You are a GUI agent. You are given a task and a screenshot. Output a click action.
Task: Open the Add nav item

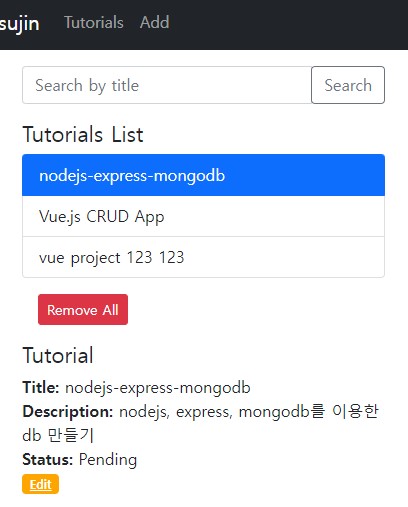click(155, 23)
